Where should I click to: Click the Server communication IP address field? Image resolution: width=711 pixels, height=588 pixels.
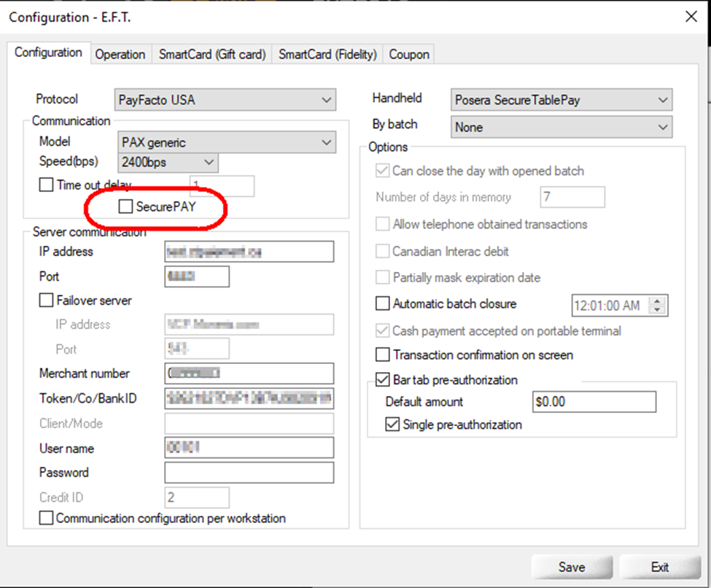click(x=249, y=252)
